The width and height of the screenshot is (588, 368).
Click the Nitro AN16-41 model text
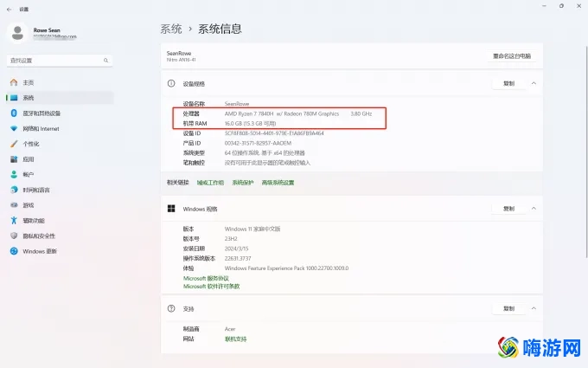[x=181, y=60]
